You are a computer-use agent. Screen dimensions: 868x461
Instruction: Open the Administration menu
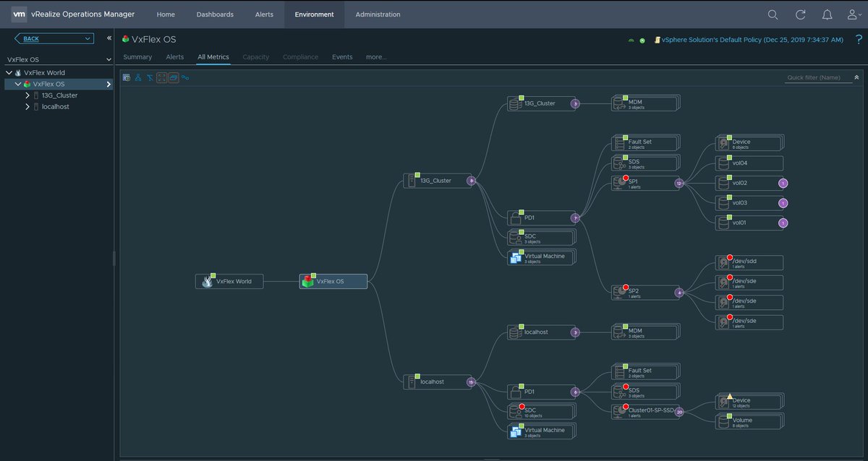(378, 14)
